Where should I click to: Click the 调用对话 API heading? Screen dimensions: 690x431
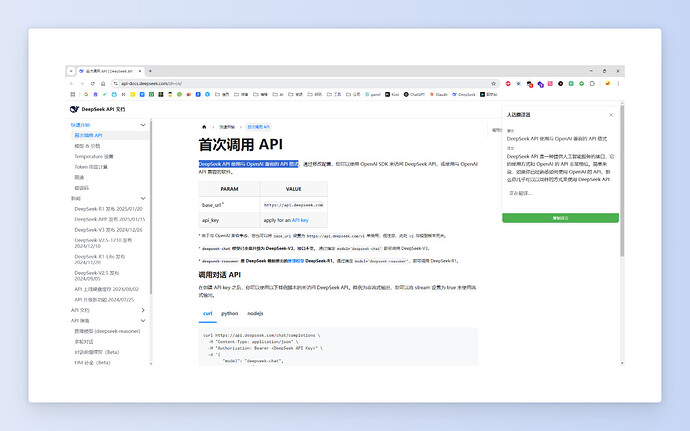click(220, 275)
